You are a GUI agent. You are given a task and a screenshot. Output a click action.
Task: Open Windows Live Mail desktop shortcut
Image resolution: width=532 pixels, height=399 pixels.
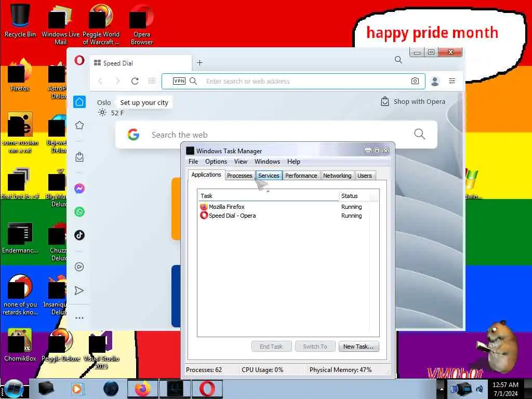[60, 24]
